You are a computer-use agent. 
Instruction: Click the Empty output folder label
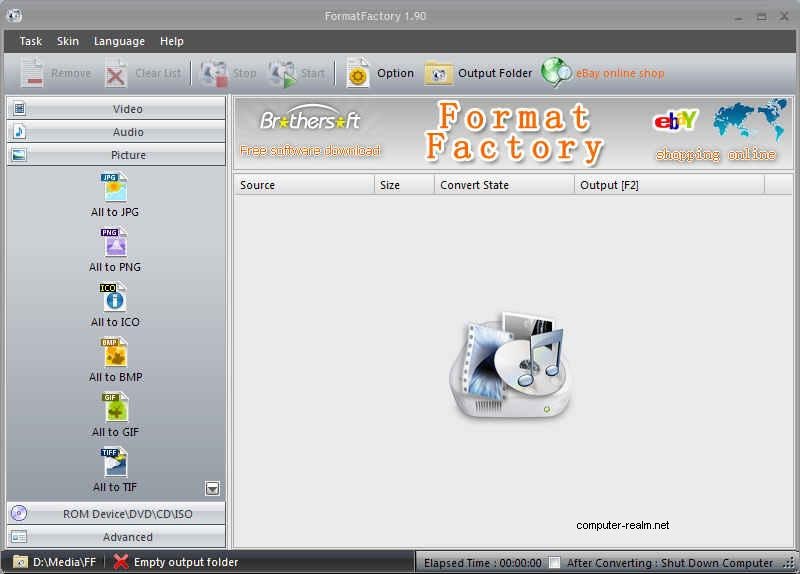(186, 562)
